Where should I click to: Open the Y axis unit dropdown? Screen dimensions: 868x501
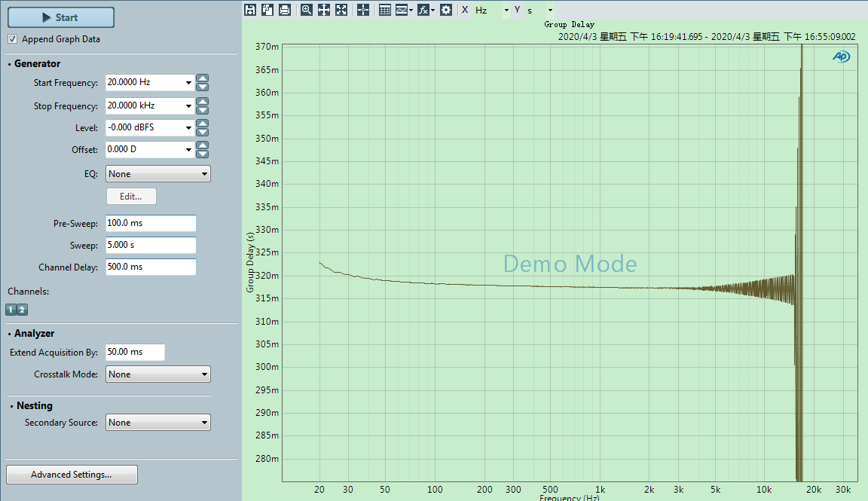[550, 10]
